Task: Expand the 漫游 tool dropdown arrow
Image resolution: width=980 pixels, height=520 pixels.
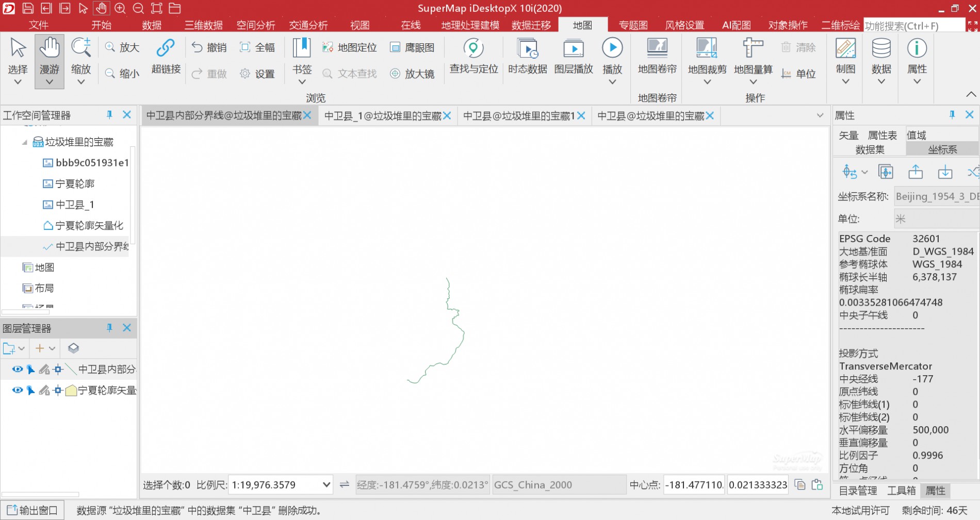Action: 50,81
